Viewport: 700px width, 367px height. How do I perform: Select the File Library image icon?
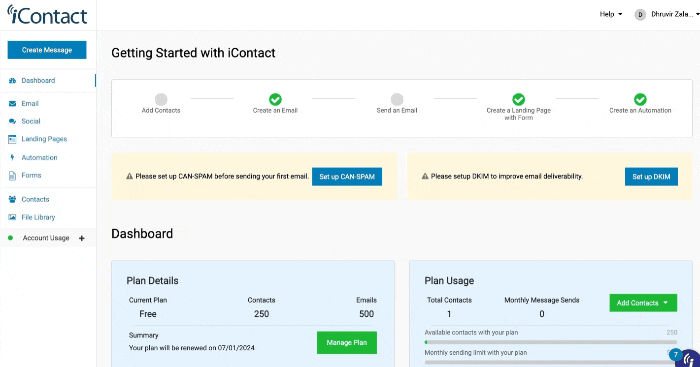[x=12, y=217]
